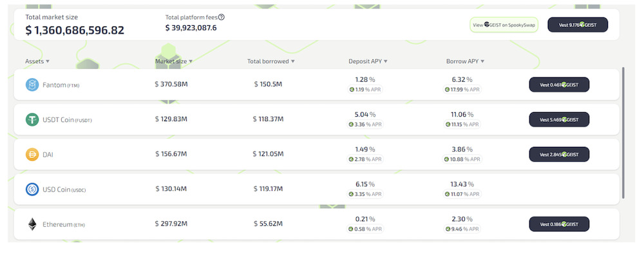This screenshot has height=254, width=644.
Task: Click Ethereum borrow APY 2.30 %
Action: 462,219
